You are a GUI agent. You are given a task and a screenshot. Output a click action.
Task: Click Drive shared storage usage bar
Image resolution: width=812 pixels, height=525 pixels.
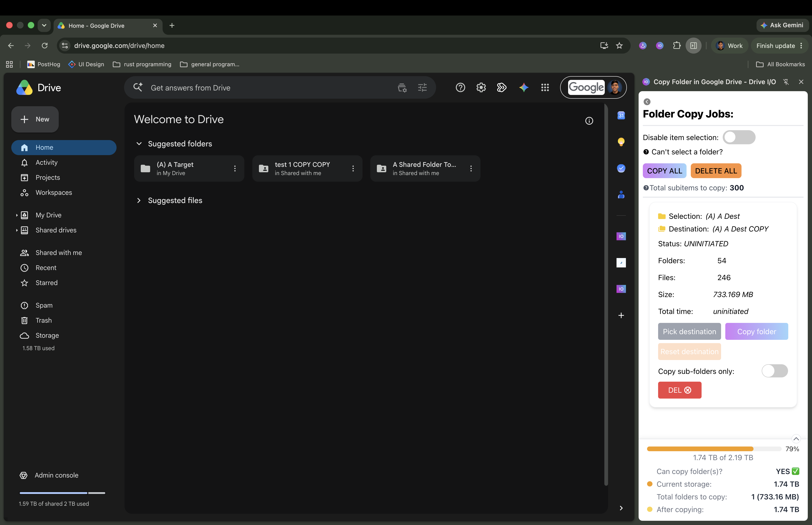click(x=62, y=493)
